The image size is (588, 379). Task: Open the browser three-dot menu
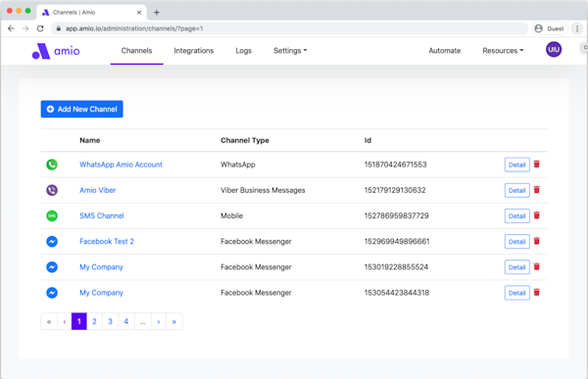pyautogui.click(x=577, y=28)
